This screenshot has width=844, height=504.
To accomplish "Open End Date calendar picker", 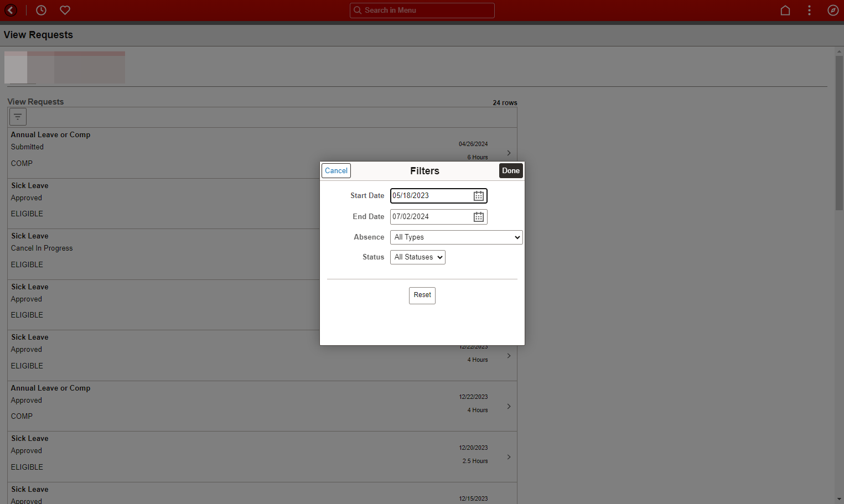I will click(479, 217).
